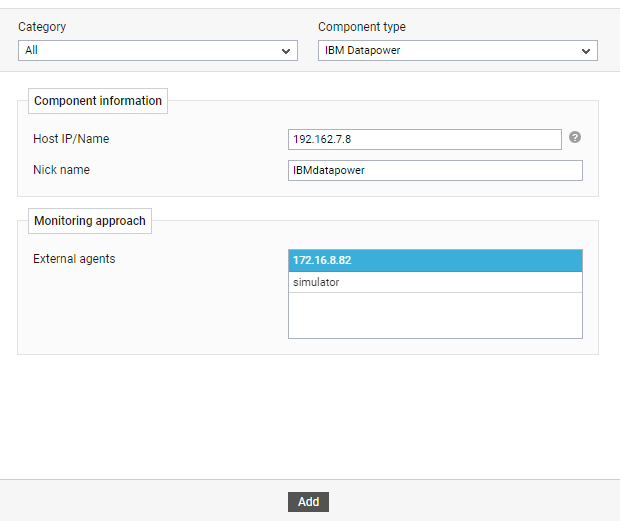Screen dimensions: 620x521
Task: Select the 172.16.8.82 external agent
Action: click(435, 260)
